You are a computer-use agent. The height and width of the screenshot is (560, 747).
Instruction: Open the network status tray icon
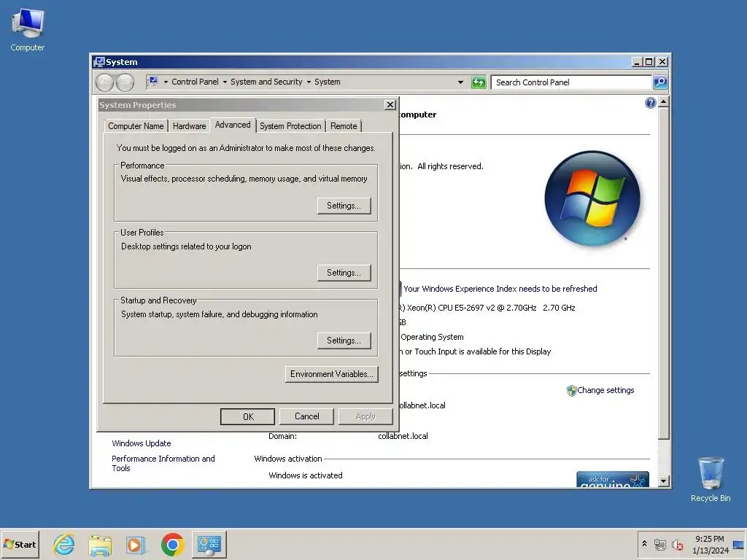pos(659,544)
